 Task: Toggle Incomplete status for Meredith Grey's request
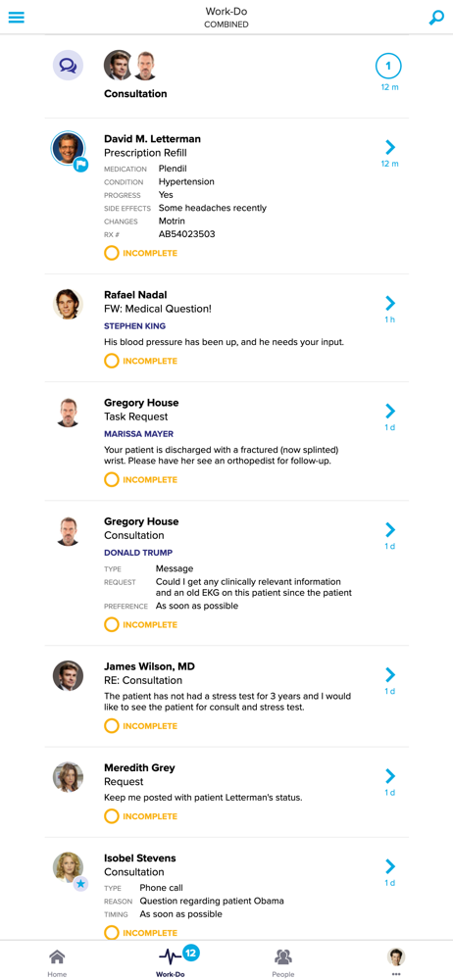pyautogui.click(x=112, y=816)
